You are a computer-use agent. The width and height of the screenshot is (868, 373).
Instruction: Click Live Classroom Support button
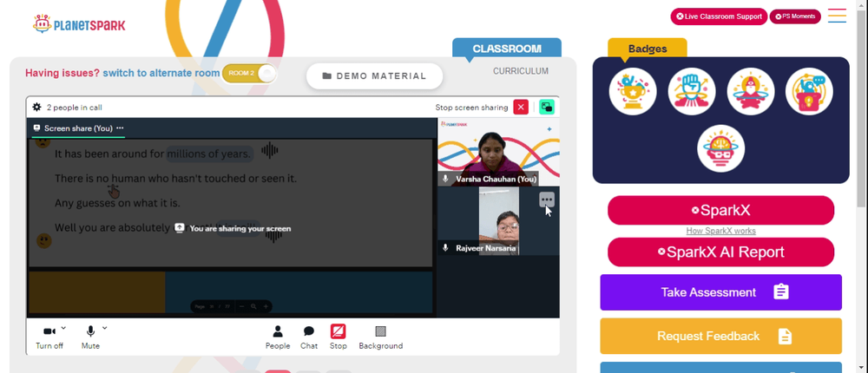point(719,16)
